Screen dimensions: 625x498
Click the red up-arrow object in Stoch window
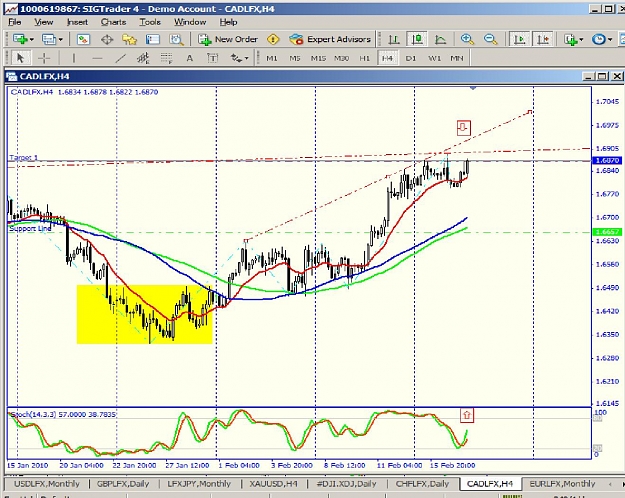pos(466,415)
